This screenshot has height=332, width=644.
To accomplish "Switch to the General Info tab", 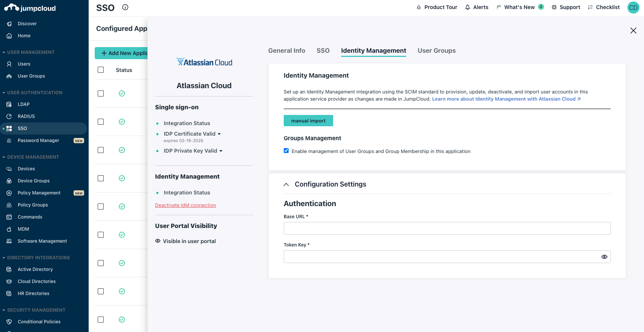I will pos(287,50).
